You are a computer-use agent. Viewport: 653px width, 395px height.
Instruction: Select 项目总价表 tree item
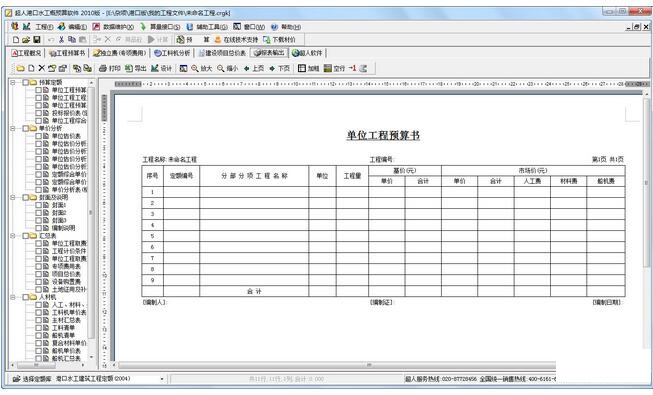click(66, 274)
